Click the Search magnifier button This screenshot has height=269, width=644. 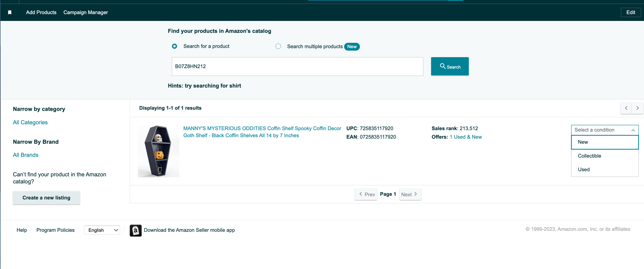coord(450,66)
